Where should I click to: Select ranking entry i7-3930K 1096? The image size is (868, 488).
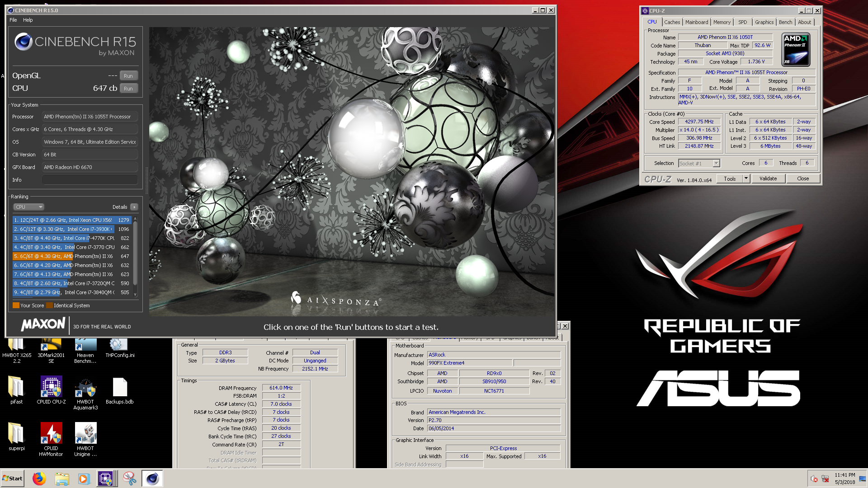coord(72,229)
